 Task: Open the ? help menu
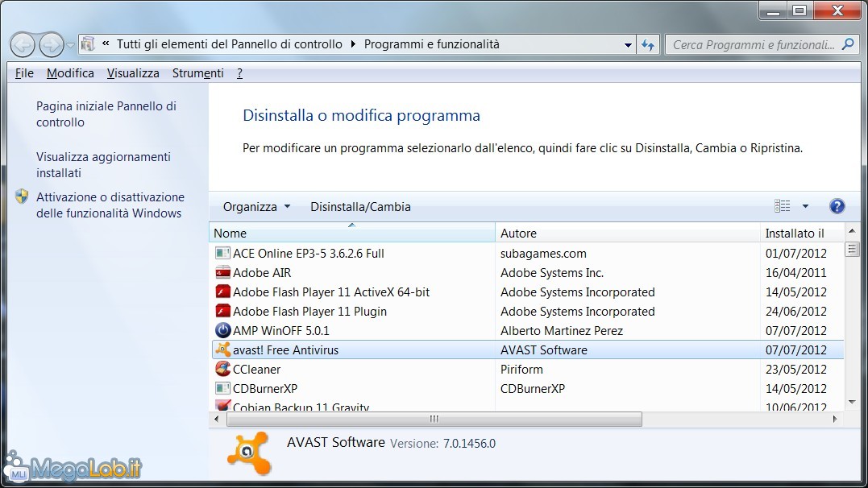tap(239, 73)
